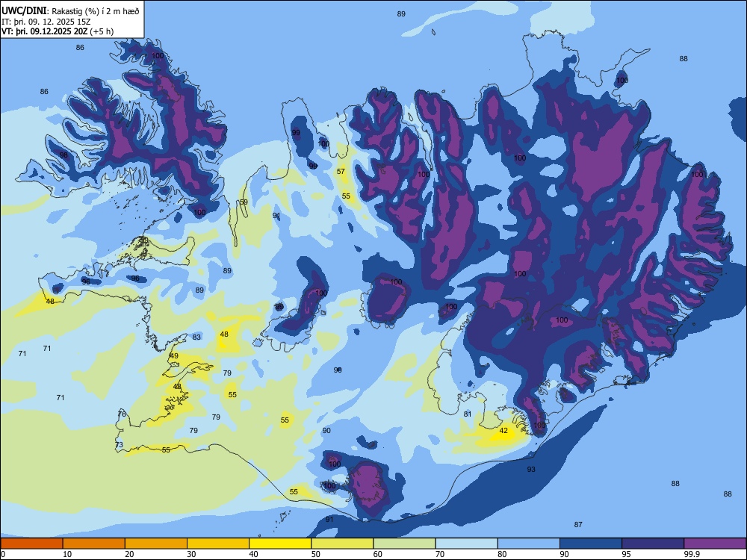This screenshot has width=747, height=560.
Task: Click the 30–40 legend color swatch
Action: click(x=218, y=544)
